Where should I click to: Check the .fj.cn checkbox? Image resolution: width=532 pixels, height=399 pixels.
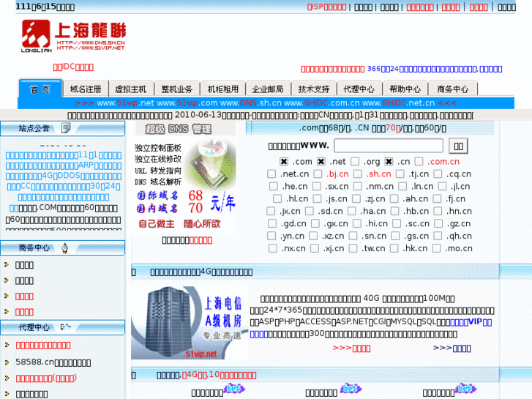pos(438,198)
